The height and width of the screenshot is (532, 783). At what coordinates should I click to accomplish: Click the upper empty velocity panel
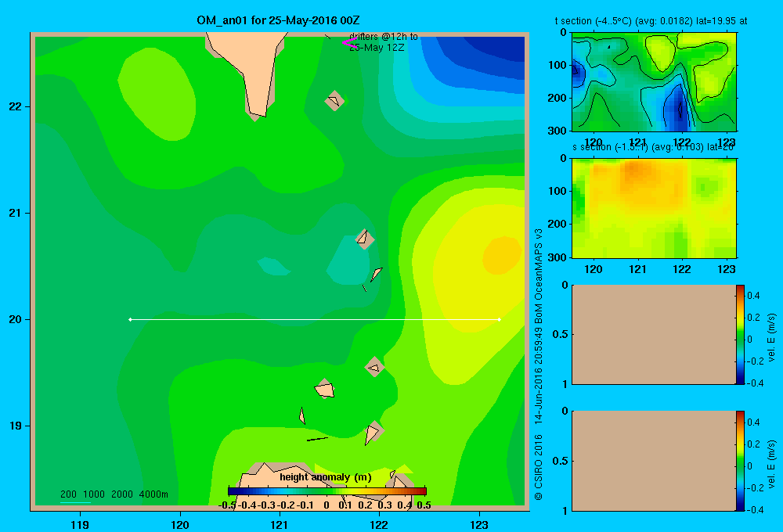(654, 334)
